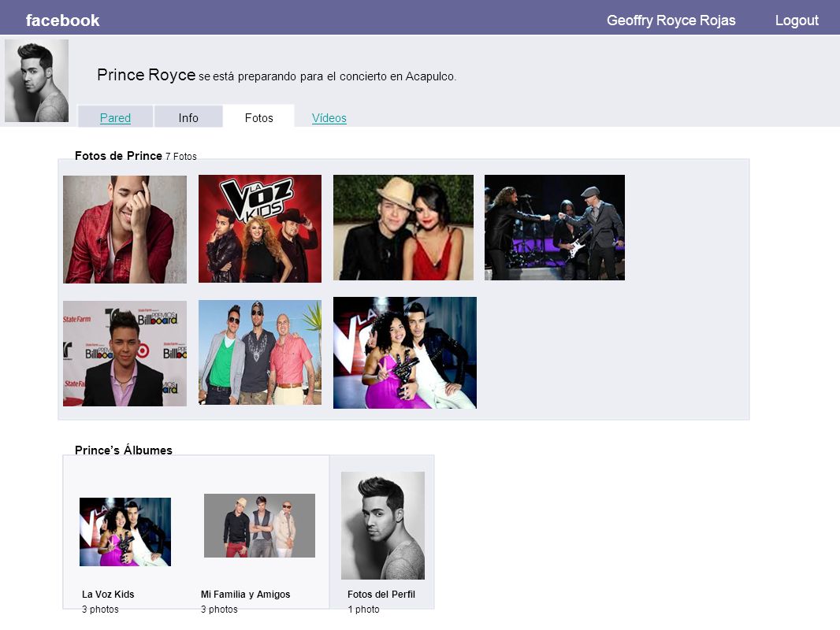840x630 pixels.
Task: Click the Prince's Álbumes heading
Action: coord(124,450)
